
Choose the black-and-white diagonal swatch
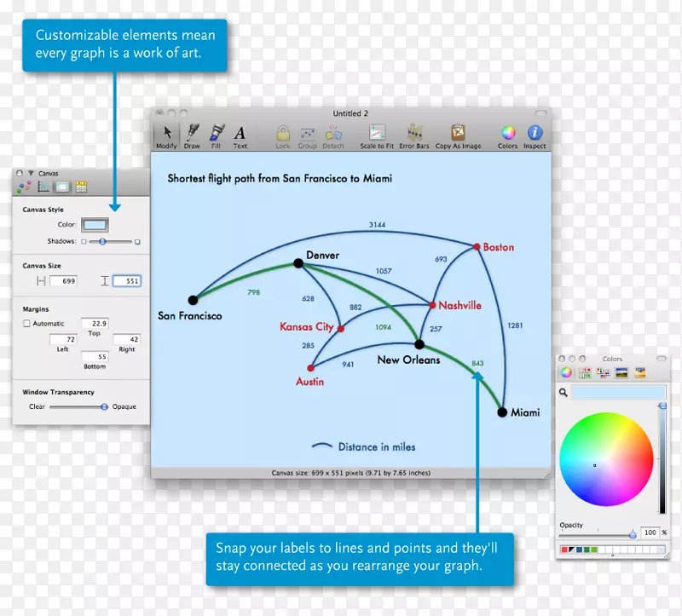pos(571,550)
